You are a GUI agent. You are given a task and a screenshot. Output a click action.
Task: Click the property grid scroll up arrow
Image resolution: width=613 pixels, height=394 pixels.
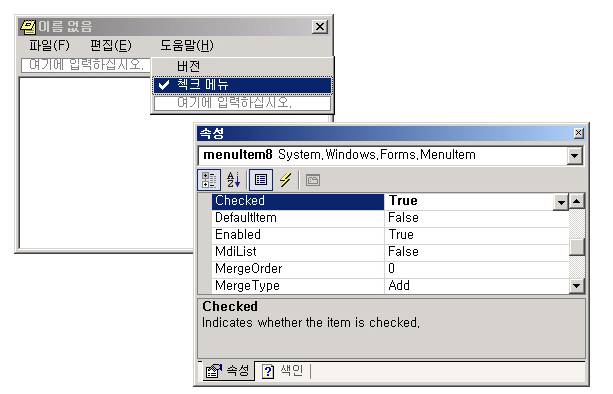coord(577,201)
